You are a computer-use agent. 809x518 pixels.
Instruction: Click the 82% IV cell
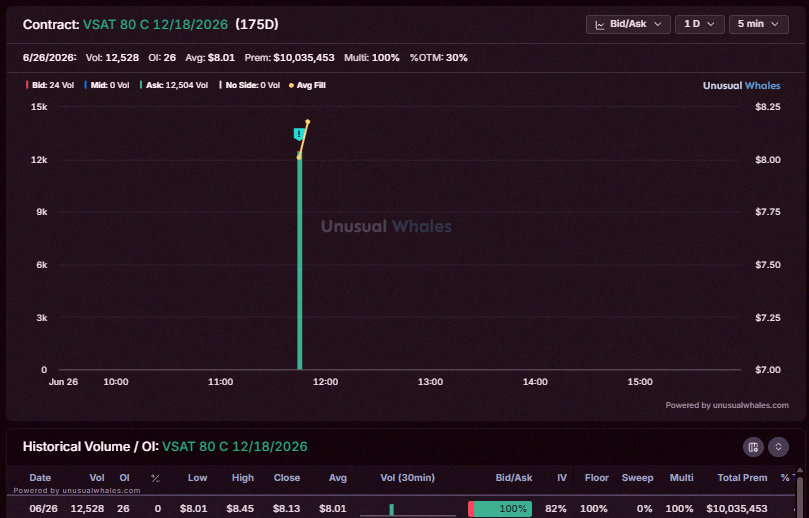556,509
